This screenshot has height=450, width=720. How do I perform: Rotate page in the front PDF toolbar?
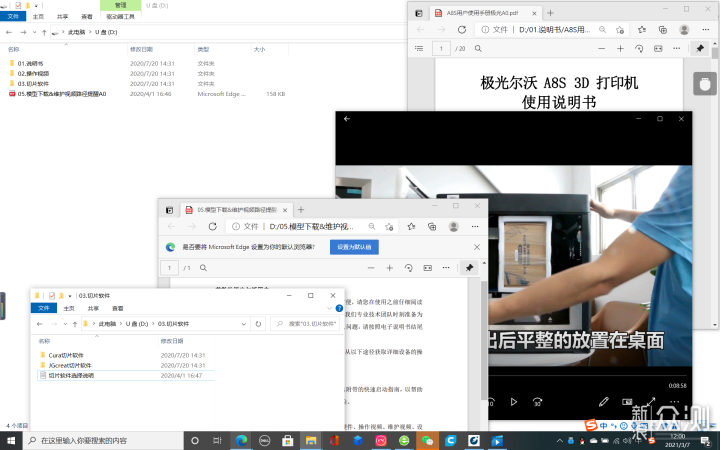click(408, 268)
